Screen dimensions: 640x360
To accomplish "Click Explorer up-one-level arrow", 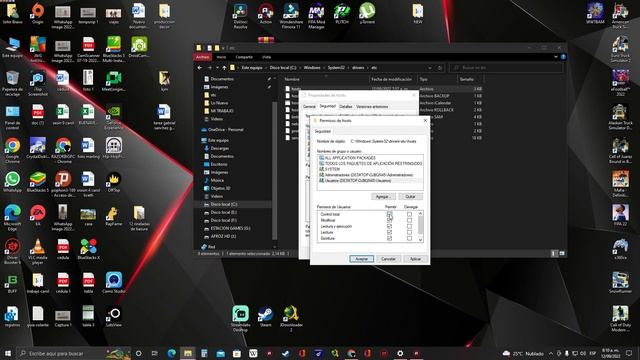I will pos(224,68).
